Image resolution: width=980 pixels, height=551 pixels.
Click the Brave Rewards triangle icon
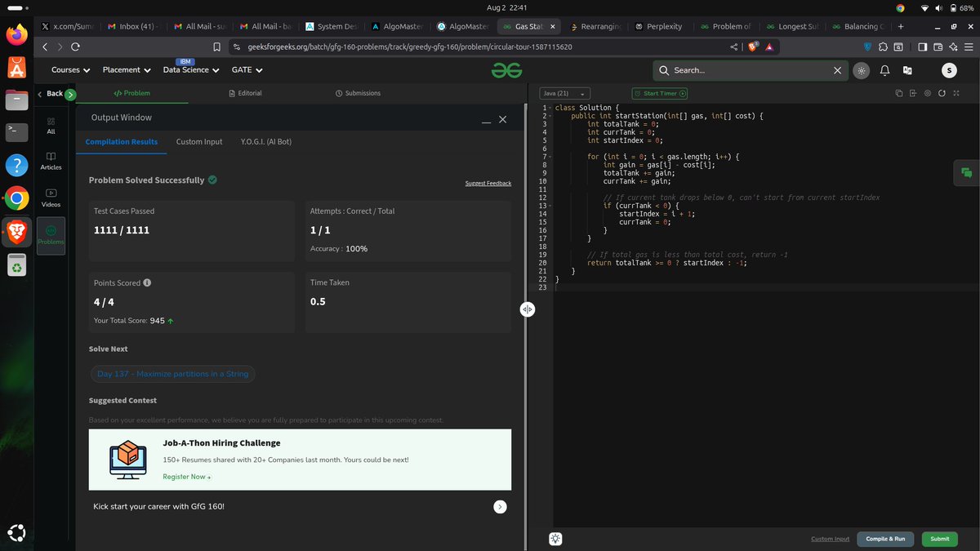(770, 47)
